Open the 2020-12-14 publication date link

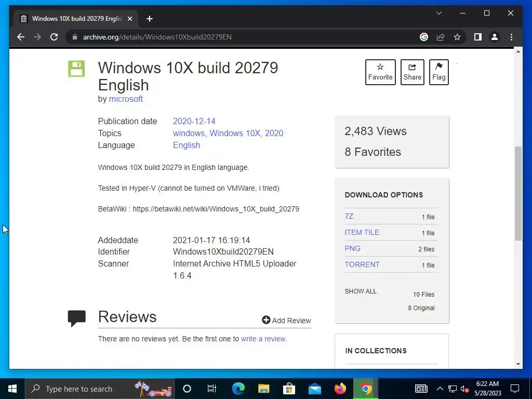194,121
